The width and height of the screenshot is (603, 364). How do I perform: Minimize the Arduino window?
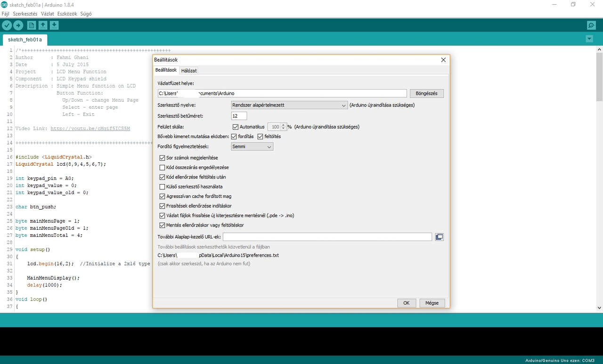(554, 4)
